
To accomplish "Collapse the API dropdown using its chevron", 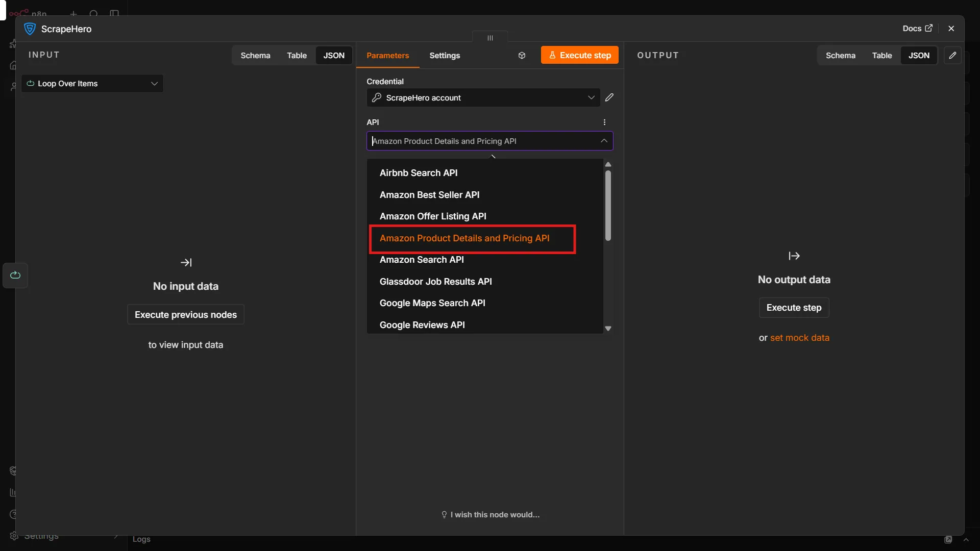I will [x=604, y=141].
